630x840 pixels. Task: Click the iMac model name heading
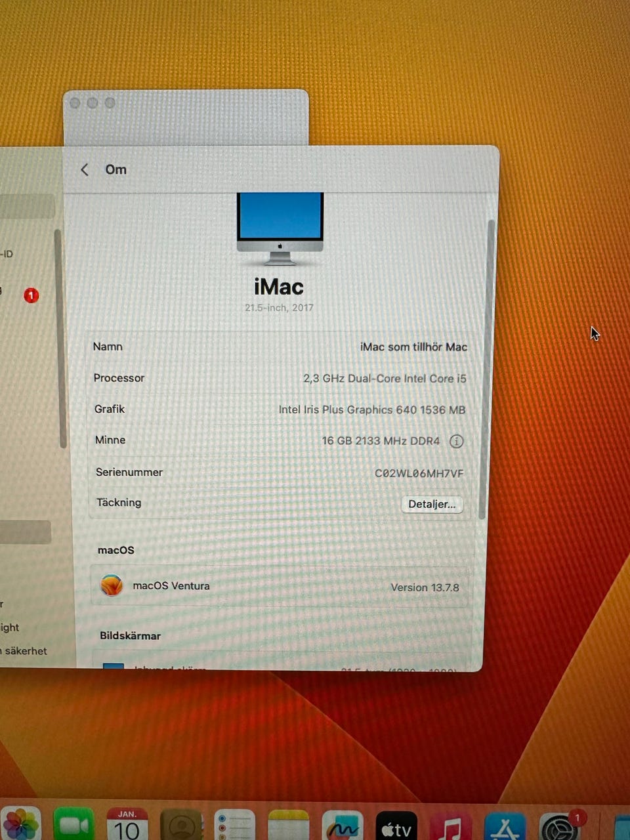(279, 287)
